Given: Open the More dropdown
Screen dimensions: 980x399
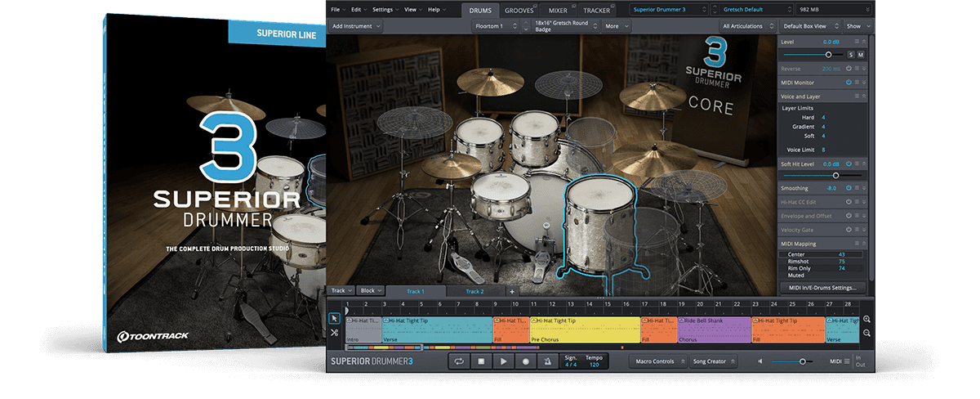Looking at the screenshot, I should [616, 26].
